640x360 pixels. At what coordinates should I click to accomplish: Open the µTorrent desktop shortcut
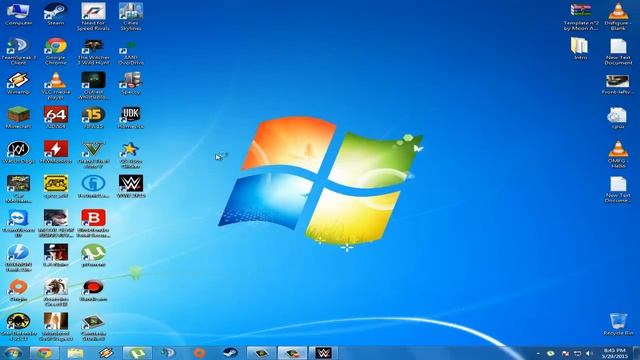tap(93, 256)
